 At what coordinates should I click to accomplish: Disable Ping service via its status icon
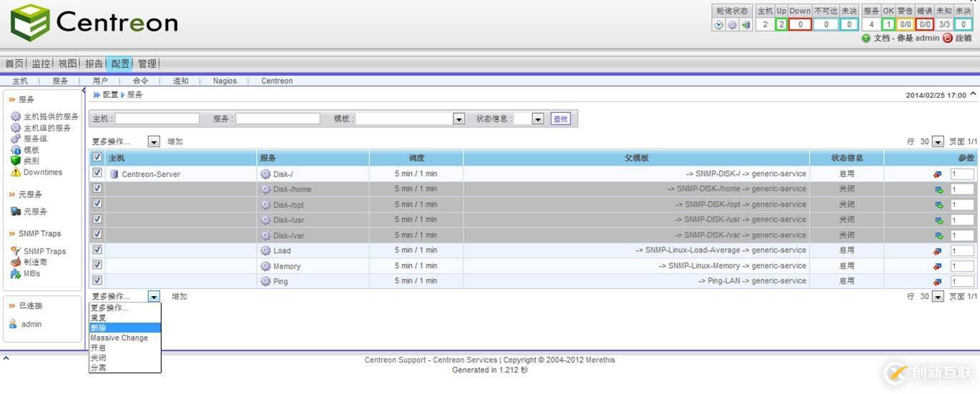tap(938, 282)
